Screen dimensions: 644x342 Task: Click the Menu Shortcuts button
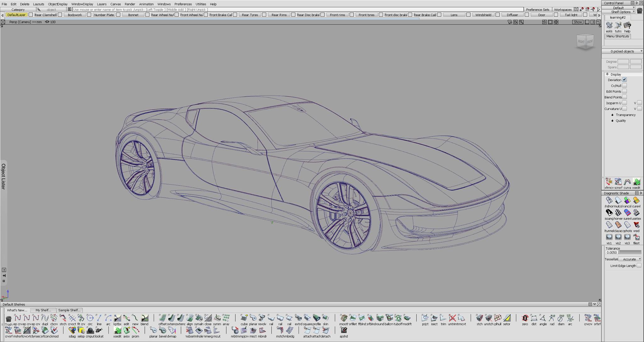tap(618, 36)
